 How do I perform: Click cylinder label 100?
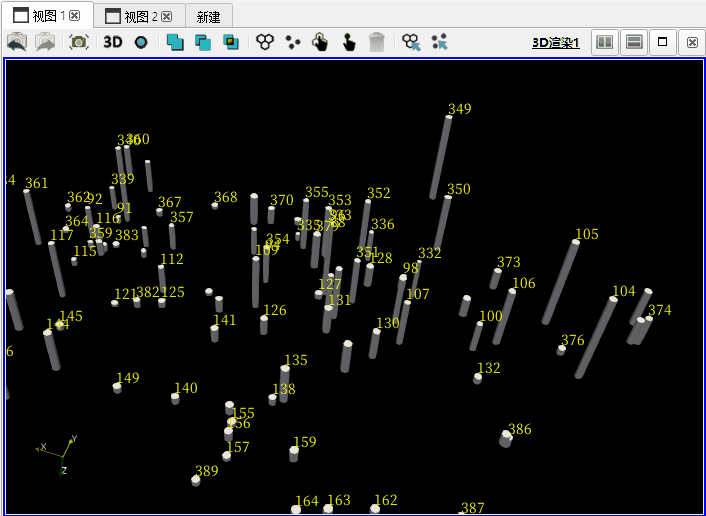click(x=491, y=317)
